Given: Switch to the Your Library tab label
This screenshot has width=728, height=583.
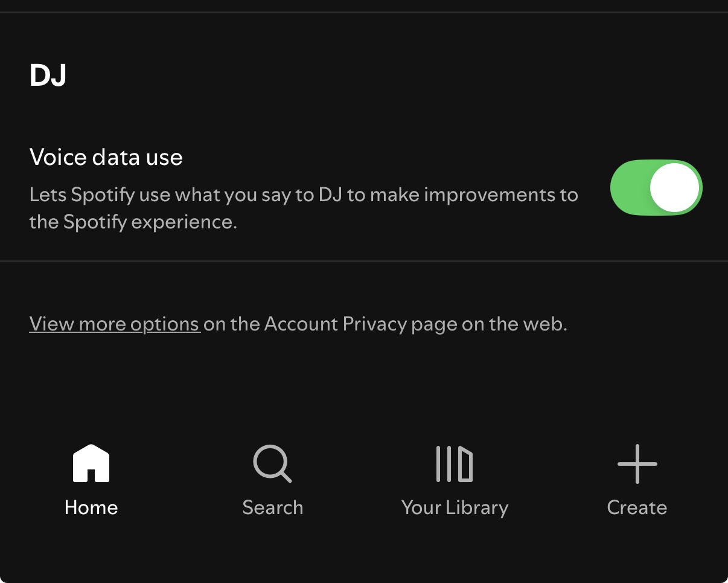Looking at the screenshot, I should [455, 507].
